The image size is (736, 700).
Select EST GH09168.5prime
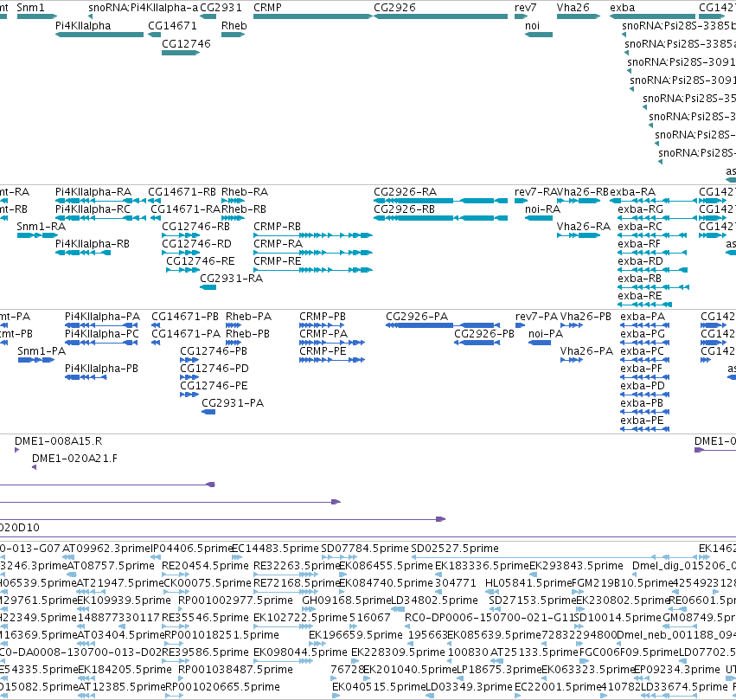(347, 600)
